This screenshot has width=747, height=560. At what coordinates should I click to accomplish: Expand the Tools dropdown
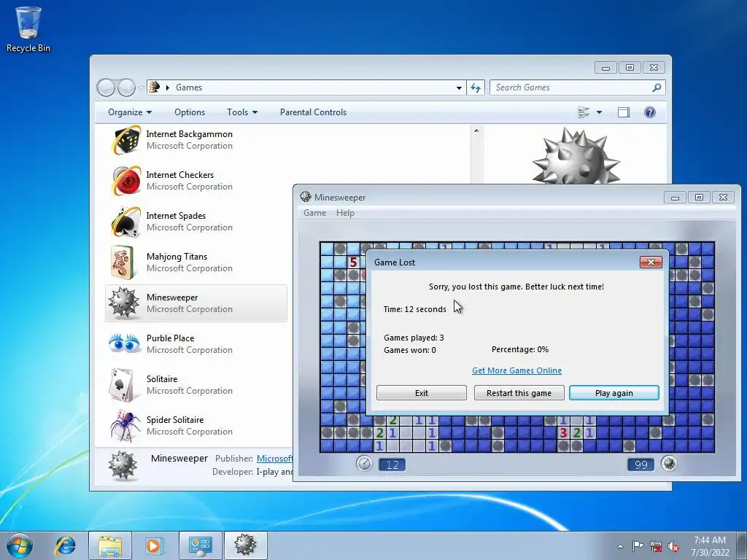(x=242, y=112)
